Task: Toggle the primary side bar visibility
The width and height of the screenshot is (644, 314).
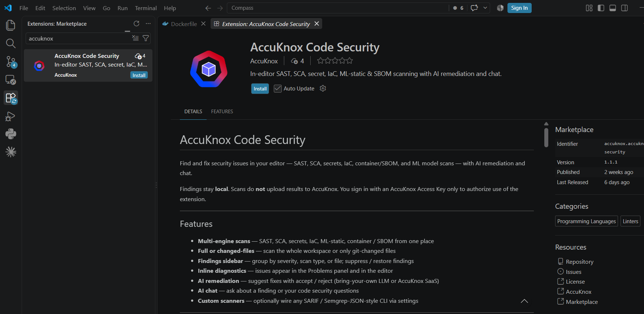Action: [x=601, y=8]
